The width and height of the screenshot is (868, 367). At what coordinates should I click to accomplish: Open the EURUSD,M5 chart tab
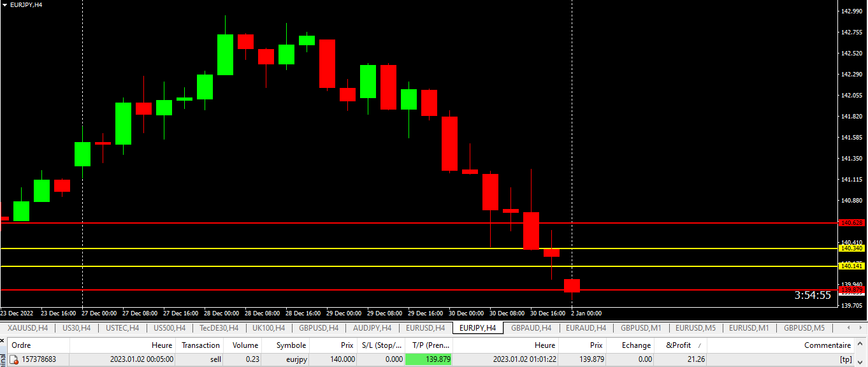(695, 328)
